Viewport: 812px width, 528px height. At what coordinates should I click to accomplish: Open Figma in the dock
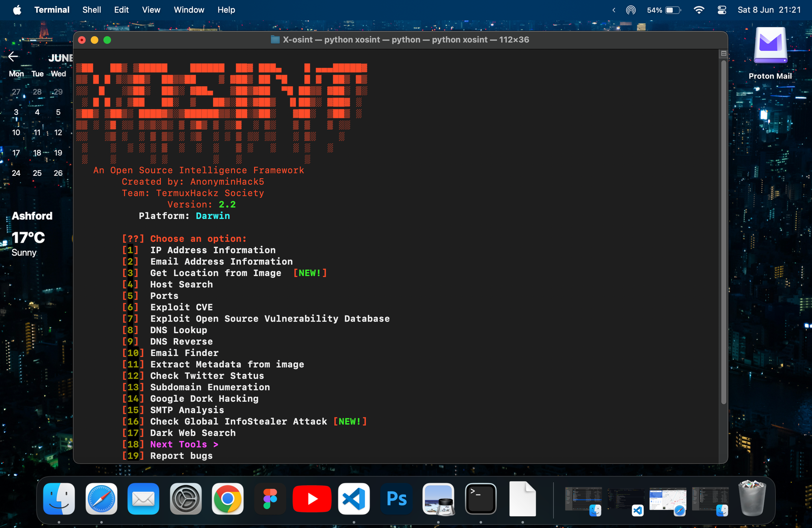click(x=270, y=499)
